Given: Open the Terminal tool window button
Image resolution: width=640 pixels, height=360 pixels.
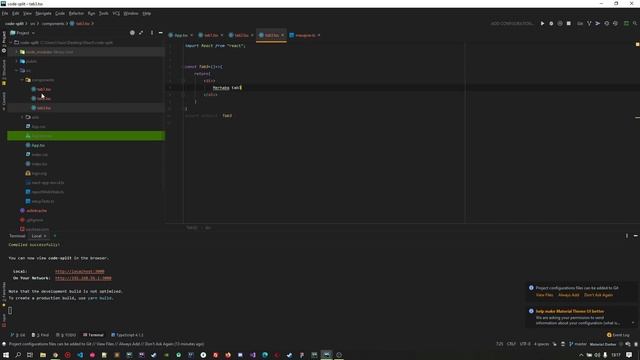Looking at the screenshot, I should coord(93,335).
